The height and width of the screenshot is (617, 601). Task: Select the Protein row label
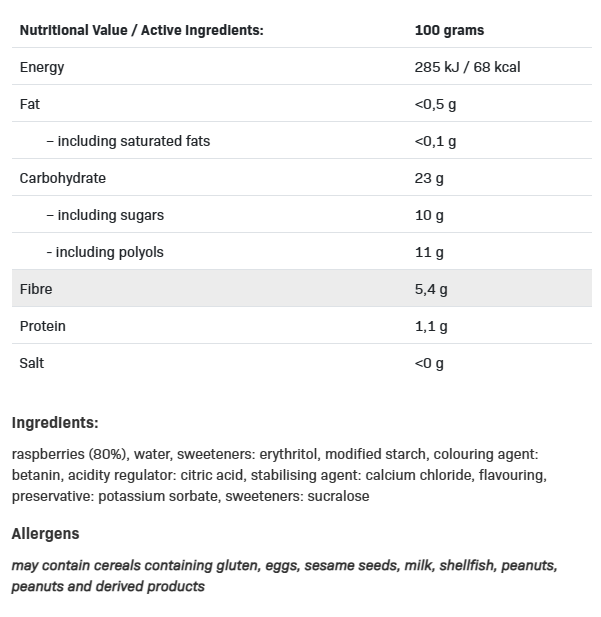click(x=42, y=326)
